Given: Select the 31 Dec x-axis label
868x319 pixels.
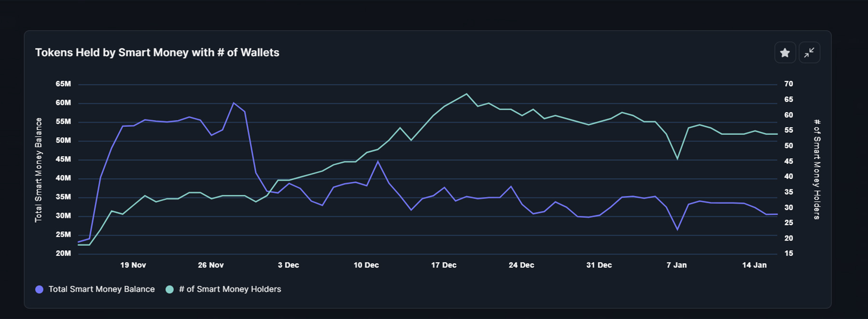Looking at the screenshot, I should pyautogui.click(x=599, y=265).
